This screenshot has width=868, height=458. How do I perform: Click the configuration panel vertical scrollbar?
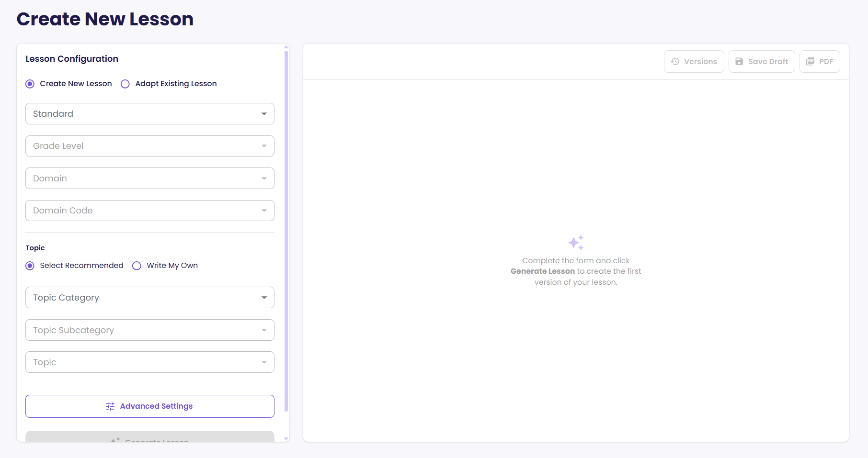pyautogui.click(x=286, y=231)
